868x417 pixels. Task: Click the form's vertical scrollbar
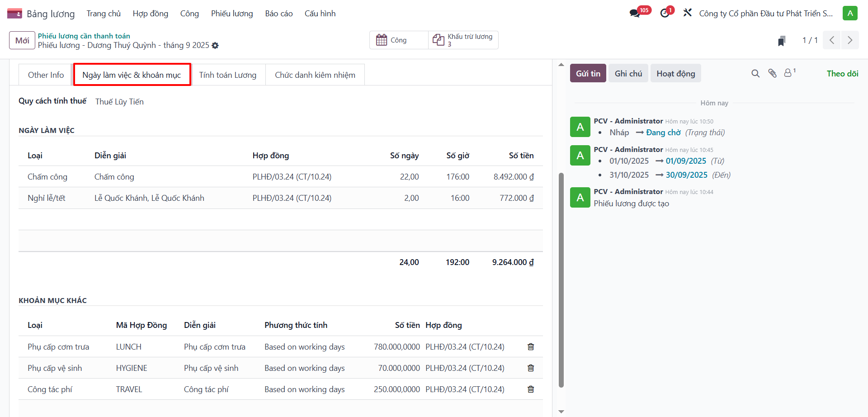click(x=561, y=280)
